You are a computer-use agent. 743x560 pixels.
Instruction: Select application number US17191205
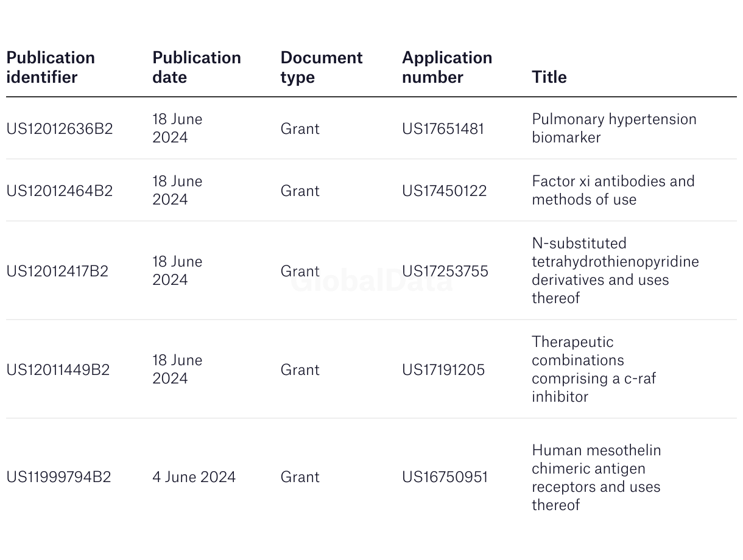(x=443, y=369)
